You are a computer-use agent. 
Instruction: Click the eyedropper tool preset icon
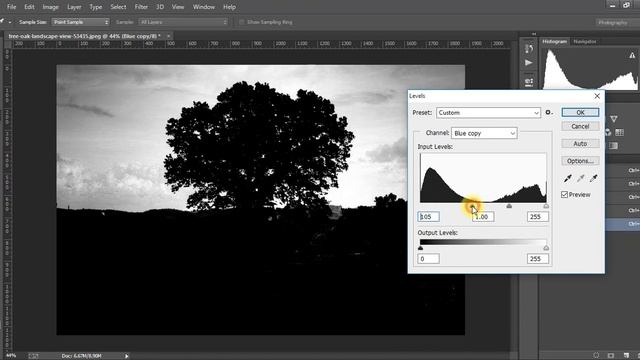(x=2, y=22)
